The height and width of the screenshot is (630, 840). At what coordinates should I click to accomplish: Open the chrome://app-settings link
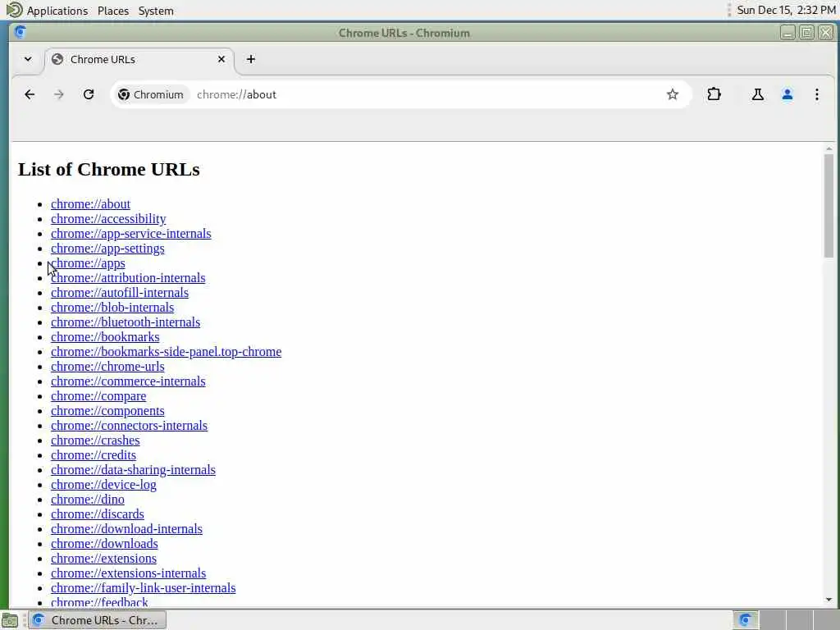(x=107, y=249)
